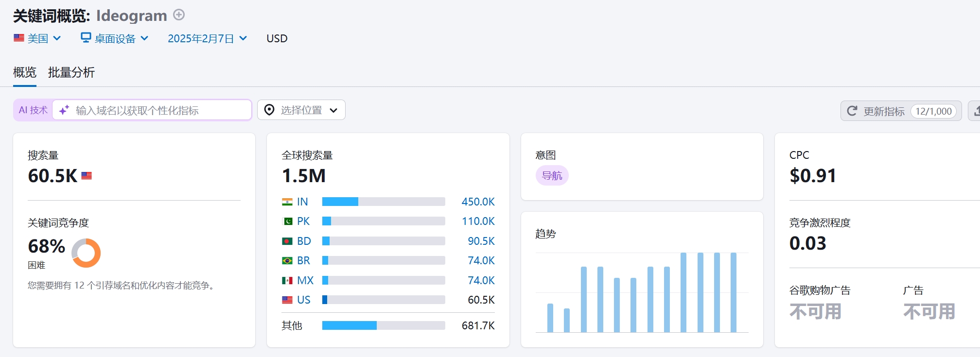
Task: Click the desktop monitor icon
Action: point(86,37)
